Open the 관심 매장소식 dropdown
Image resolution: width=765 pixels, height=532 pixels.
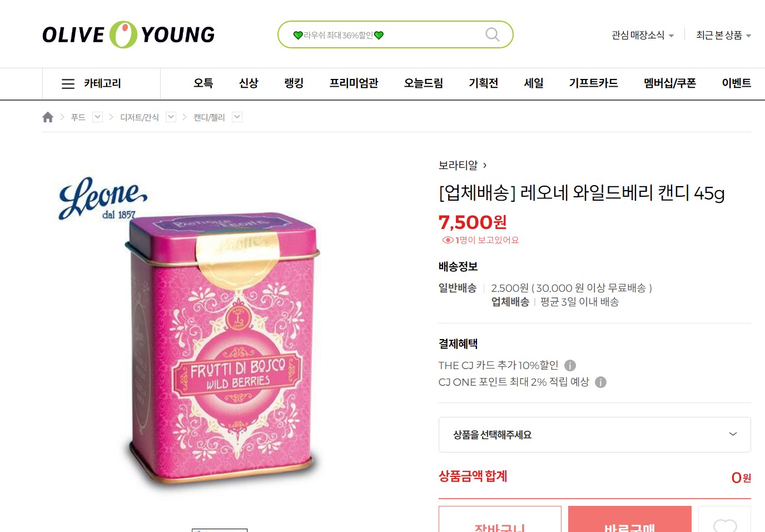tap(642, 35)
